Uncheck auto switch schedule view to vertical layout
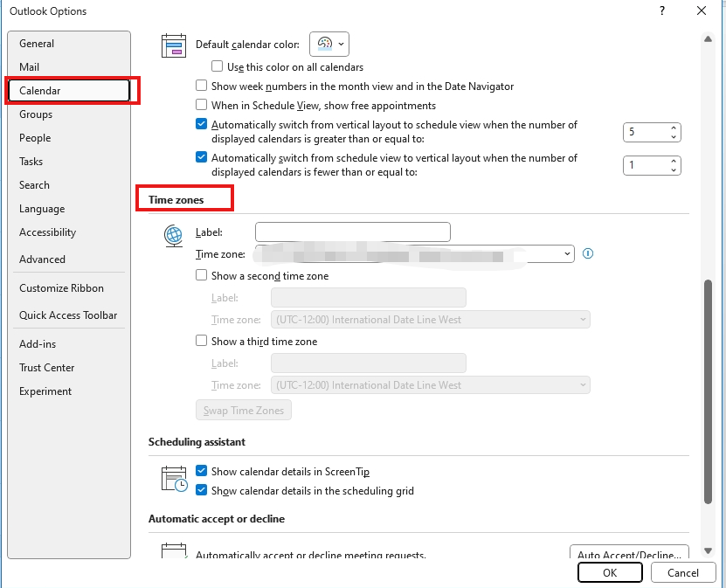 coord(201,157)
